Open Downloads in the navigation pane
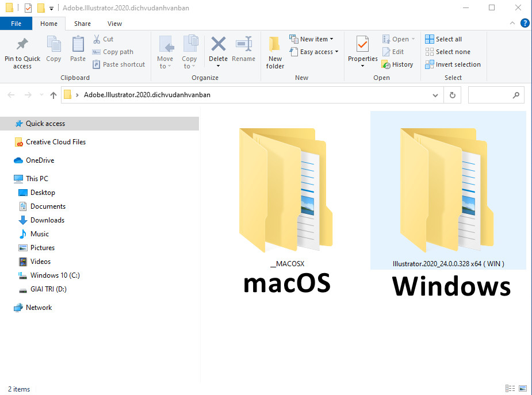Image resolution: width=532 pixels, height=395 pixels. tap(41, 220)
